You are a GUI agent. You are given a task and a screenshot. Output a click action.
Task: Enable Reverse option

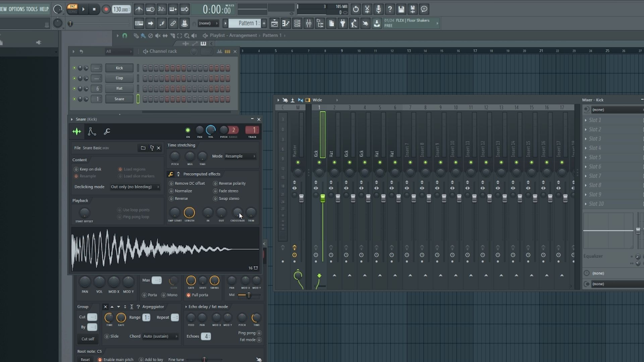pos(178,198)
